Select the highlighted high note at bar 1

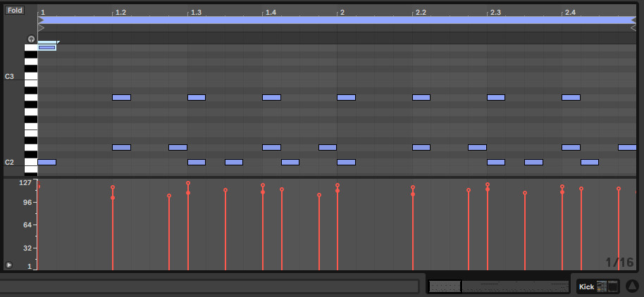47,48
